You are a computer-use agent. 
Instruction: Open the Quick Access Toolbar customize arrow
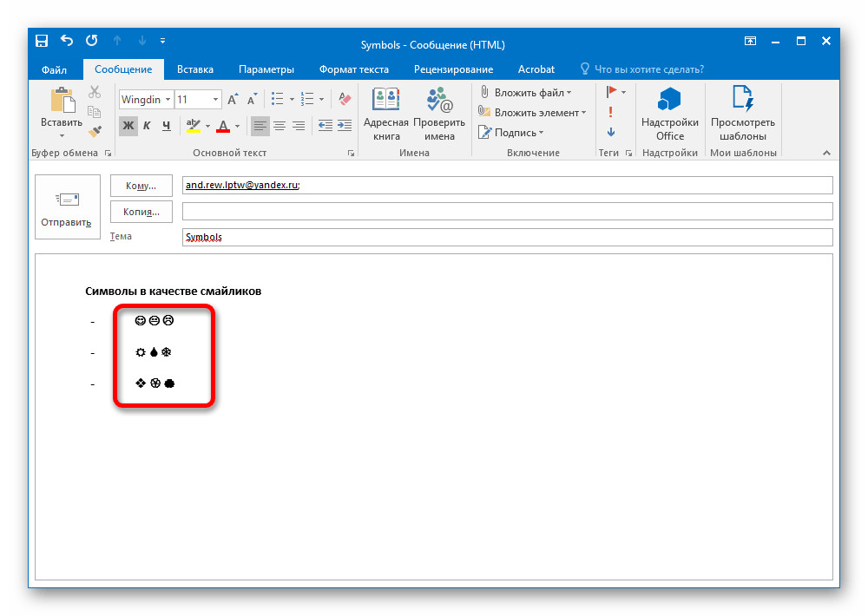tap(163, 41)
